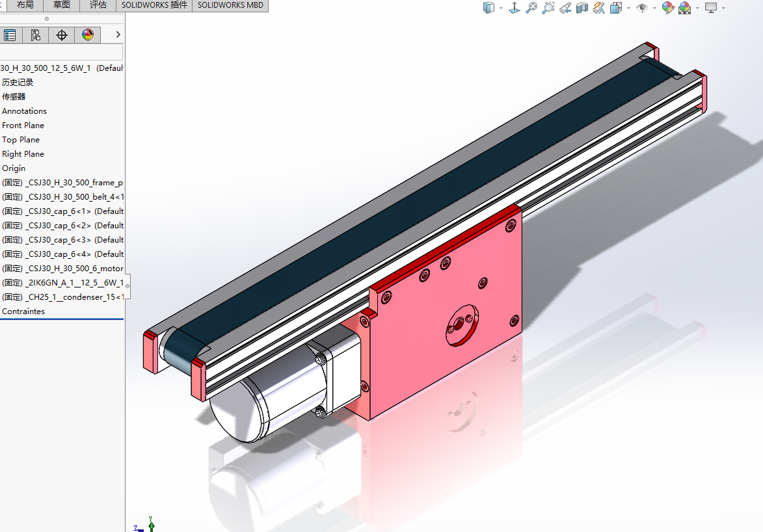The height and width of the screenshot is (532, 763).
Task: Expand the Hide/Show Items dropdown arrow
Action: coord(654,8)
